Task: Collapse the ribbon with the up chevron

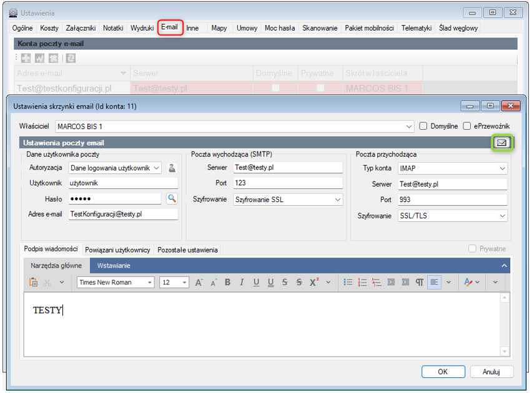Action: 504,266
